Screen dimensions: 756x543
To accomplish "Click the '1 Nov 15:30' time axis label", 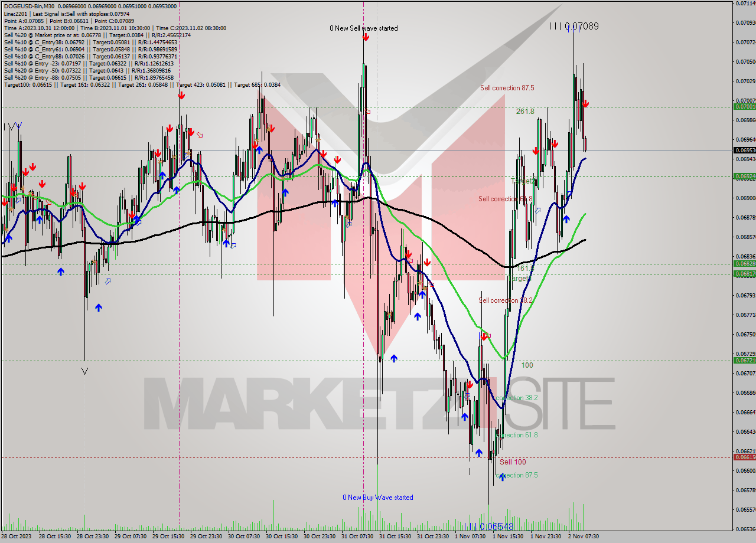I will click(508, 537).
